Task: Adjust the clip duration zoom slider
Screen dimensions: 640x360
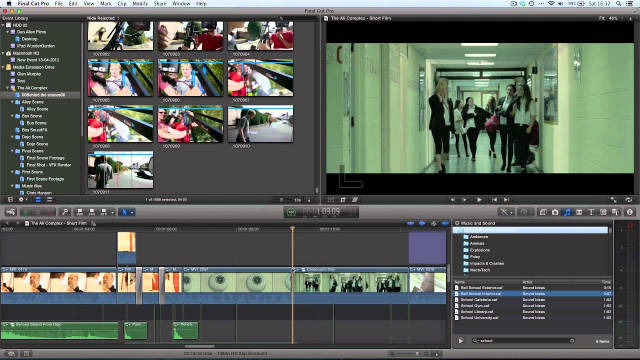Action: (x=282, y=200)
